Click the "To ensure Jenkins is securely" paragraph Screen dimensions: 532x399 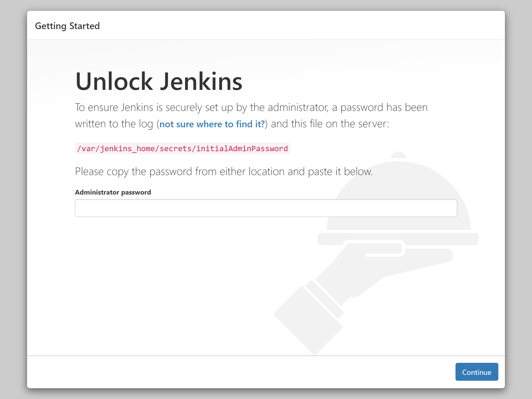251,108
